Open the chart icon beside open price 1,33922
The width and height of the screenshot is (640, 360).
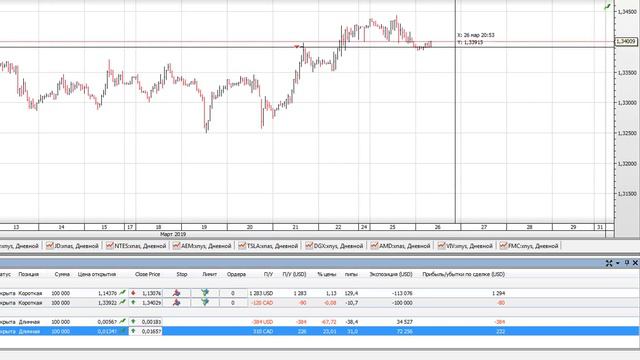(x=122, y=302)
